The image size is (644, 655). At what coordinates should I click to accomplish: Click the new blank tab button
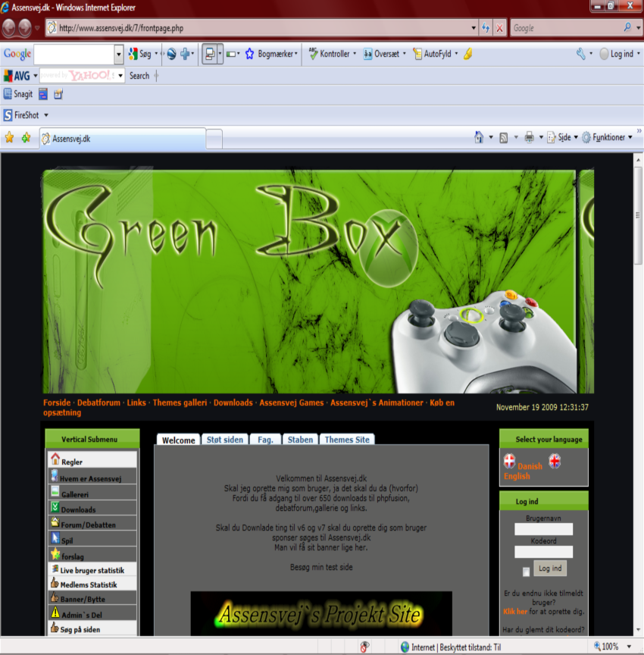(214, 139)
